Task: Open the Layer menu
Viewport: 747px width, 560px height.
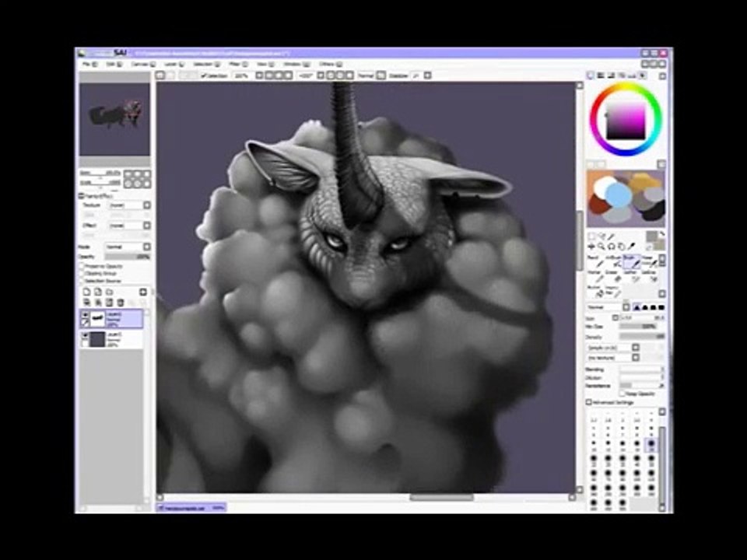Action: [173, 64]
